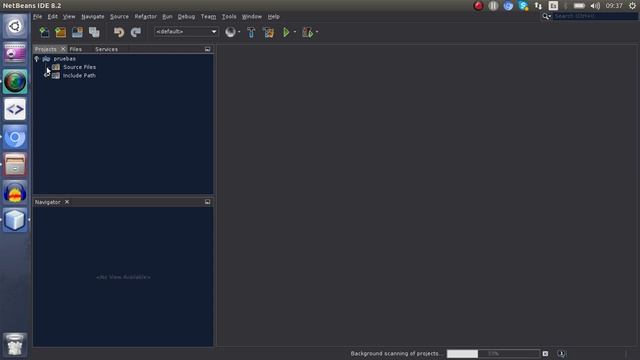Screen dimensions: 640x360
Task: Open the Chromium browser launcher icon
Action: tap(15, 138)
